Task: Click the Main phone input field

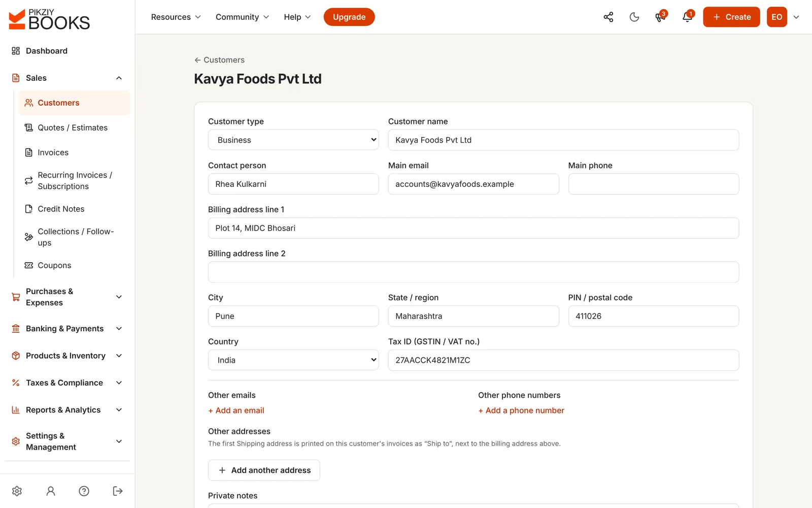Action: point(654,184)
